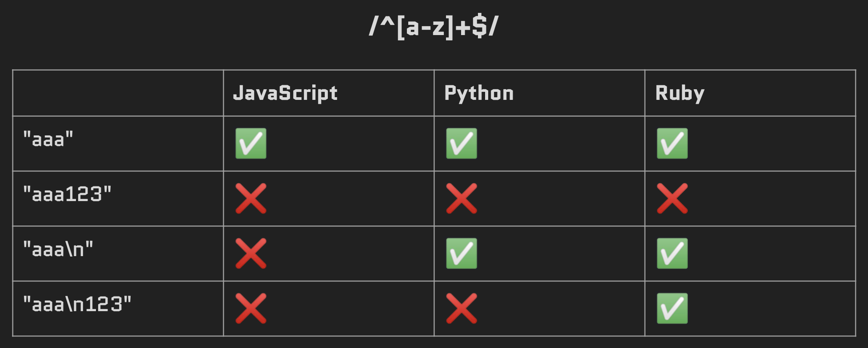Click the "aaa\n" row label
This screenshot has height=348, width=868.
tap(58, 249)
